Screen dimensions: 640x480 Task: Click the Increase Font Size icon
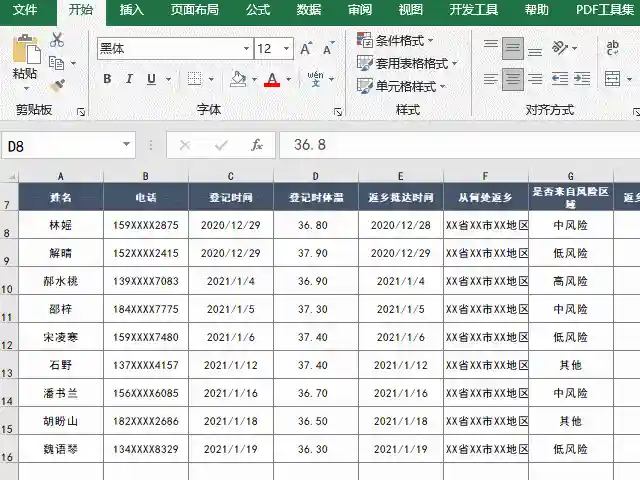[x=307, y=48]
